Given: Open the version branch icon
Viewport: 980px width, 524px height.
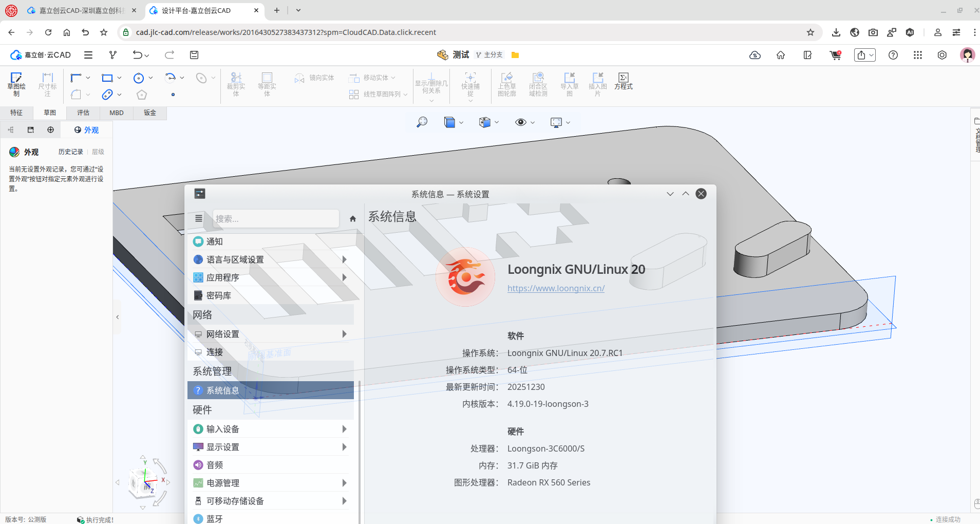Looking at the screenshot, I should pyautogui.click(x=113, y=55).
